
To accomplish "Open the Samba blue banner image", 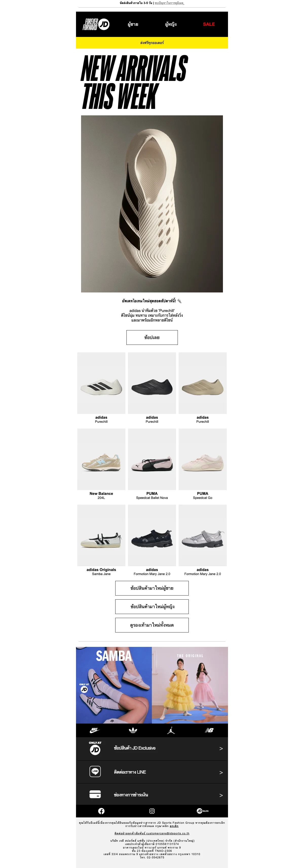I will coord(114,685).
